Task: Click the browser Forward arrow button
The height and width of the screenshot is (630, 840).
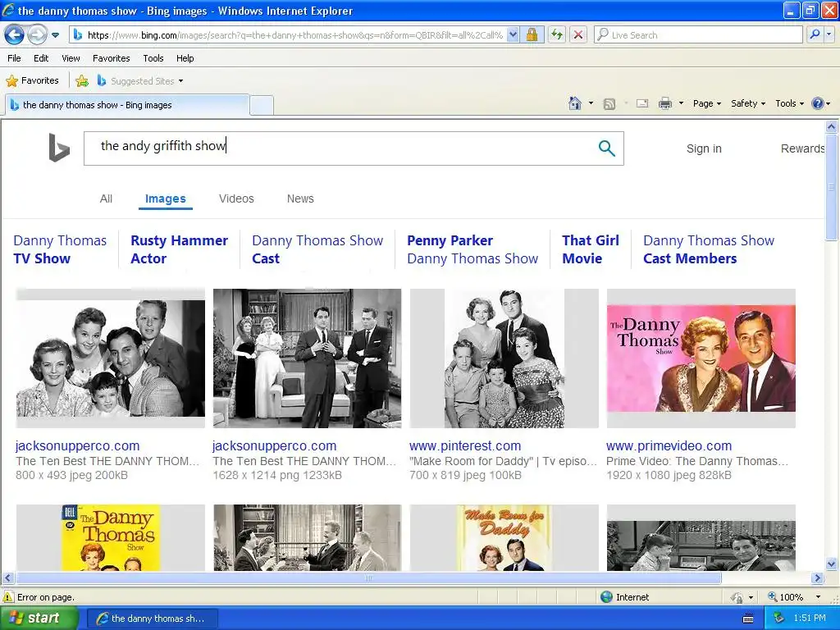Action: click(x=37, y=35)
